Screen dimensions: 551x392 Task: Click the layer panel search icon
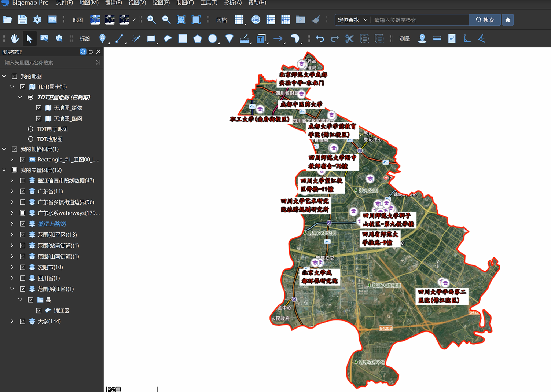83,52
